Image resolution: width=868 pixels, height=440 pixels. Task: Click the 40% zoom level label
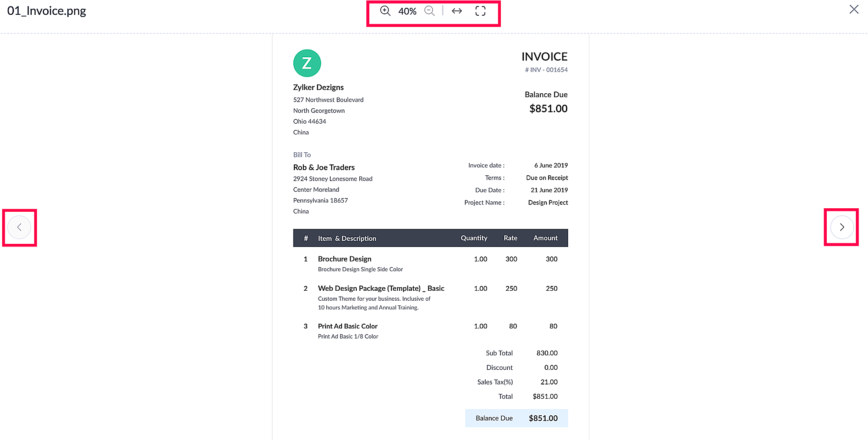[x=407, y=11]
